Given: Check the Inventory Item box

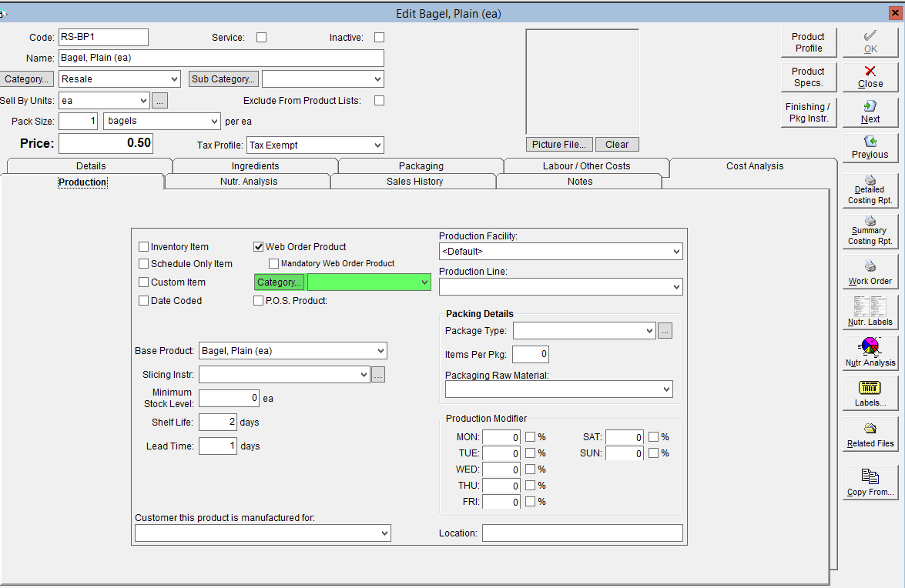Looking at the screenshot, I should click(x=144, y=247).
